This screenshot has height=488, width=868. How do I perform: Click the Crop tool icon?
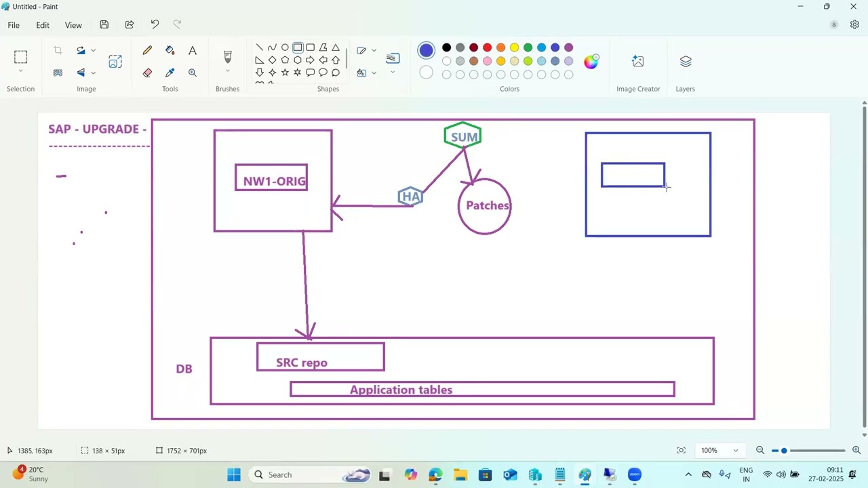[58, 50]
